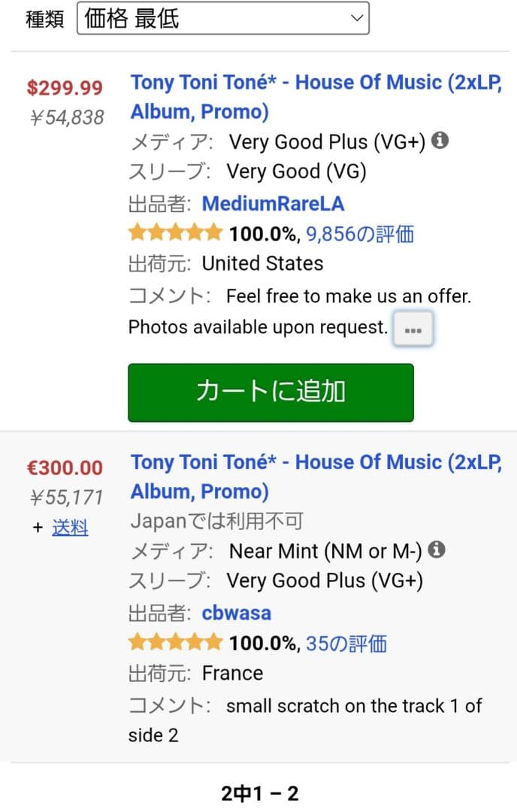
Task: Open the MediumRareLA seller profile
Action: pyautogui.click(x=274, y=203)
